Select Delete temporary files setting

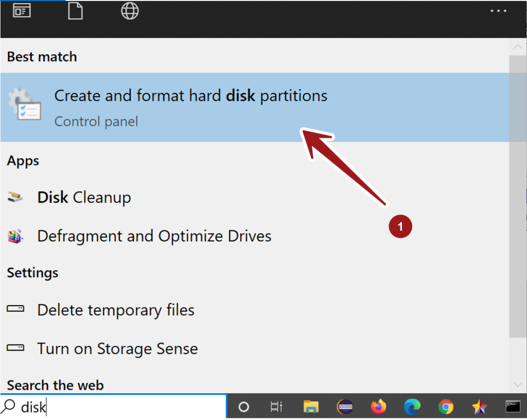click(116, 310)
